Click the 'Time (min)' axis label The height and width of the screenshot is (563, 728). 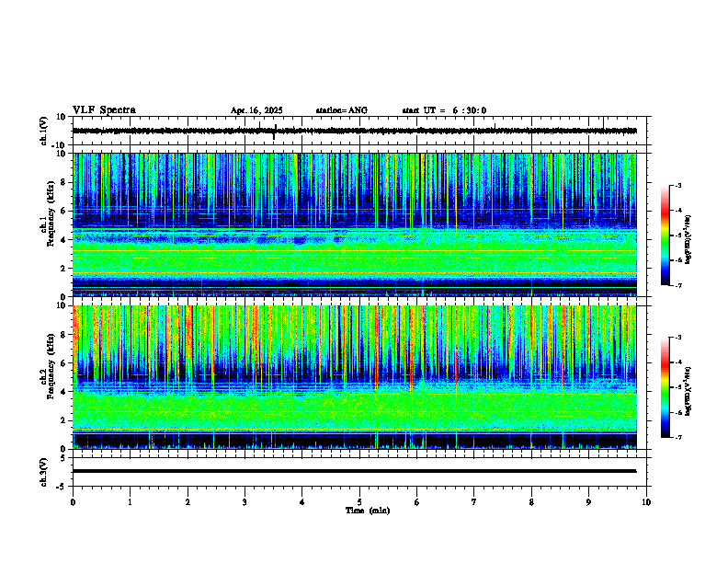click(x=368, y=511)
